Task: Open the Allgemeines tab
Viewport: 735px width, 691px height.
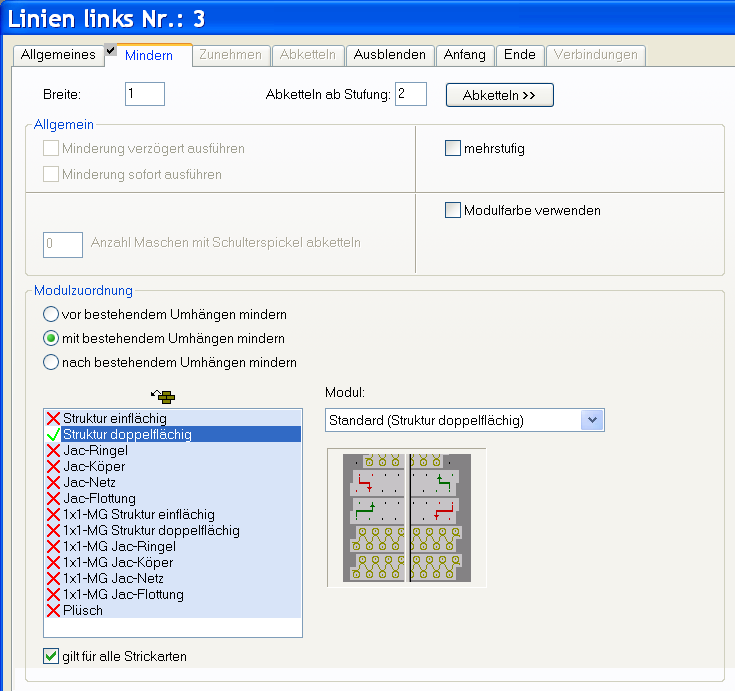Action: tap(59, 55)
